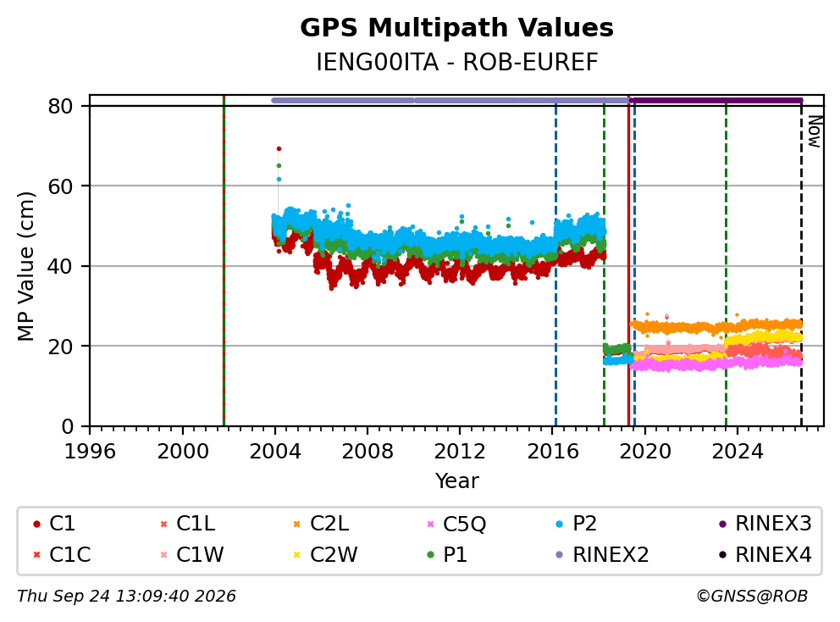Click the purple RINEX3 bar at top

click(x=716, y=100)
